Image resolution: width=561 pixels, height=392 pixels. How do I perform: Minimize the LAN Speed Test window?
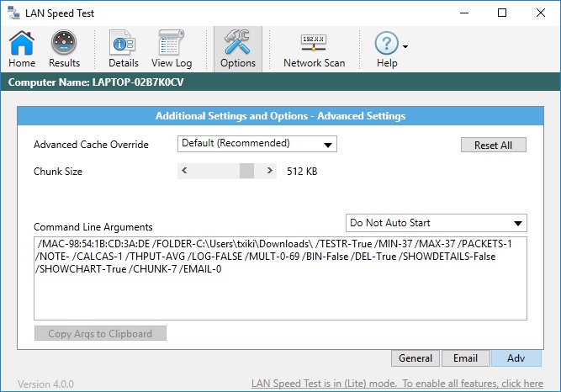(464, 13)
